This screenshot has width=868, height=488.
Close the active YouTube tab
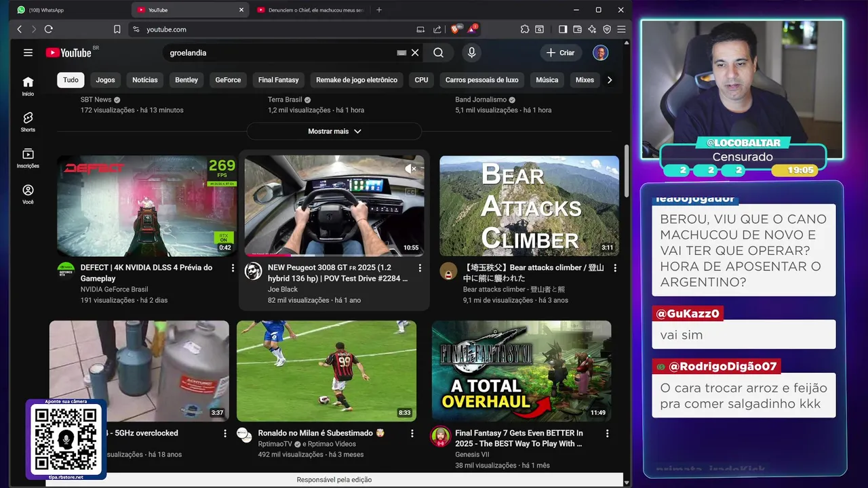click(241, 9)
